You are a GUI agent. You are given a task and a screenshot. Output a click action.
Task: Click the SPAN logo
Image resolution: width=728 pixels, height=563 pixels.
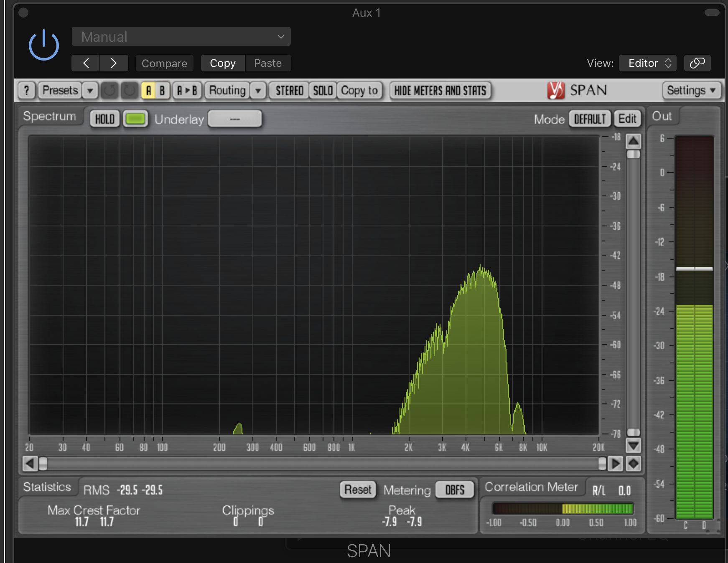click(577, 90)
